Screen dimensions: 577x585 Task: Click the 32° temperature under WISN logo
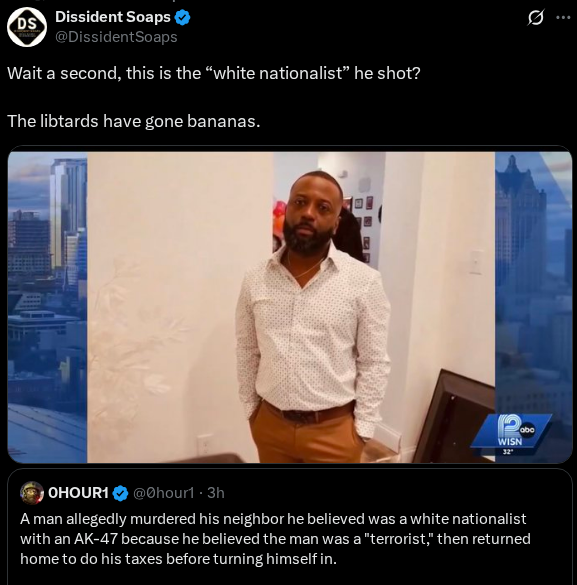click(507, 452)
